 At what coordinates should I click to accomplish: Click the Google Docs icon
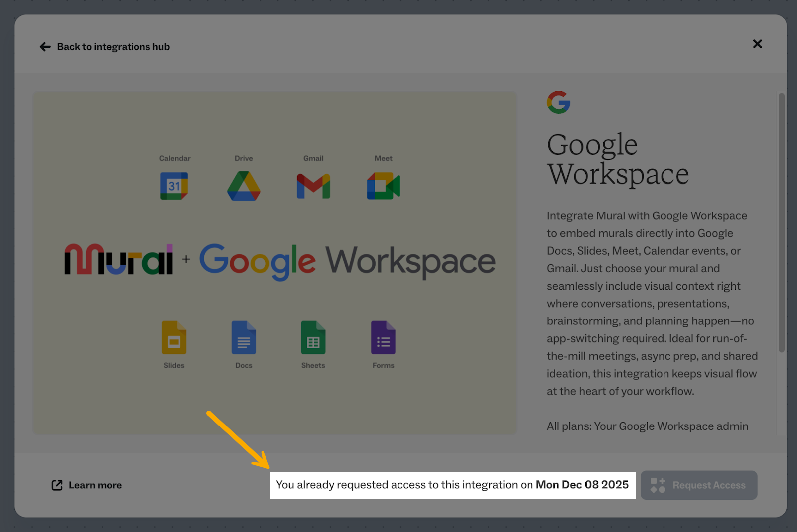click(x=244, y=337)
